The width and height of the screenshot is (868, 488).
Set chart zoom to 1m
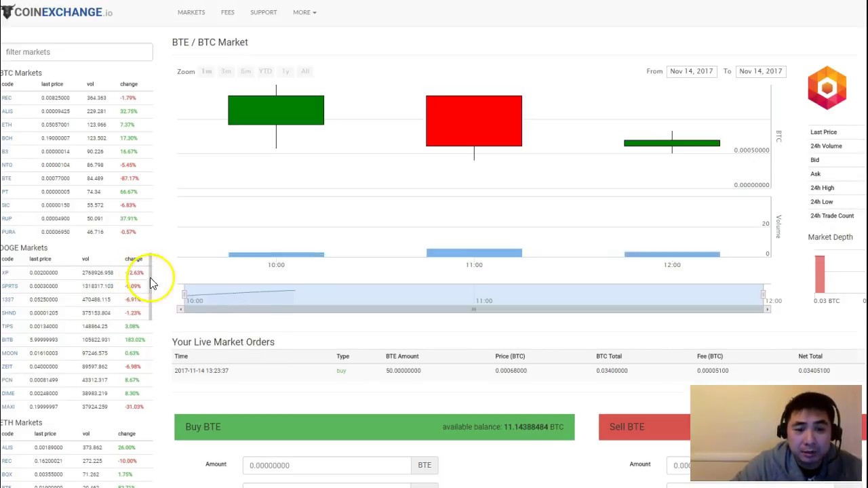pos(206,71)
